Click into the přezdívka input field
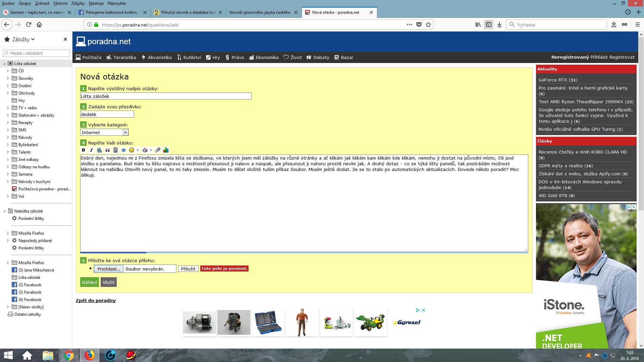 pyautogui.click(x=107, y=114)
